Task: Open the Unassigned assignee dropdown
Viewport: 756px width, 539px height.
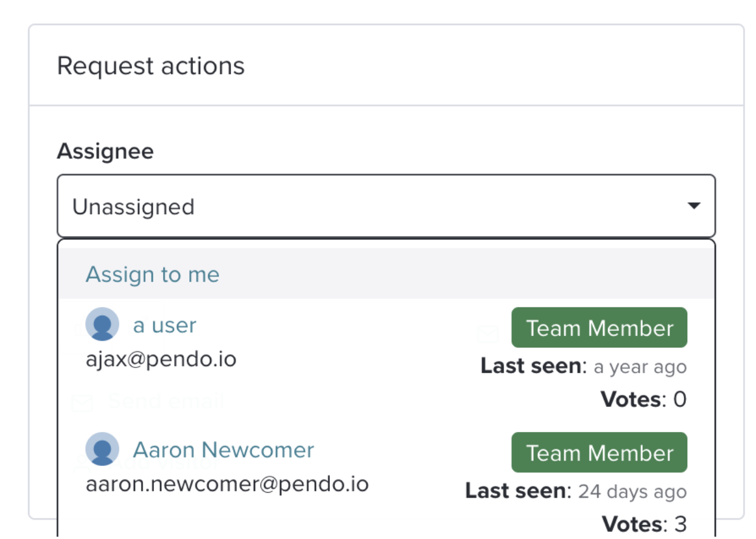Action: coord(386,206)
